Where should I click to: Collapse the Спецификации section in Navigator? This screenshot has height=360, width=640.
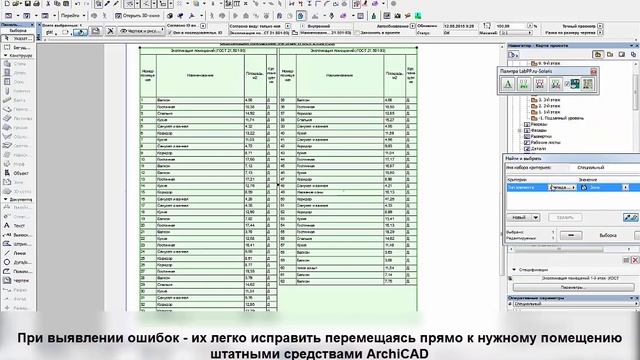click(x=514, y=270)
